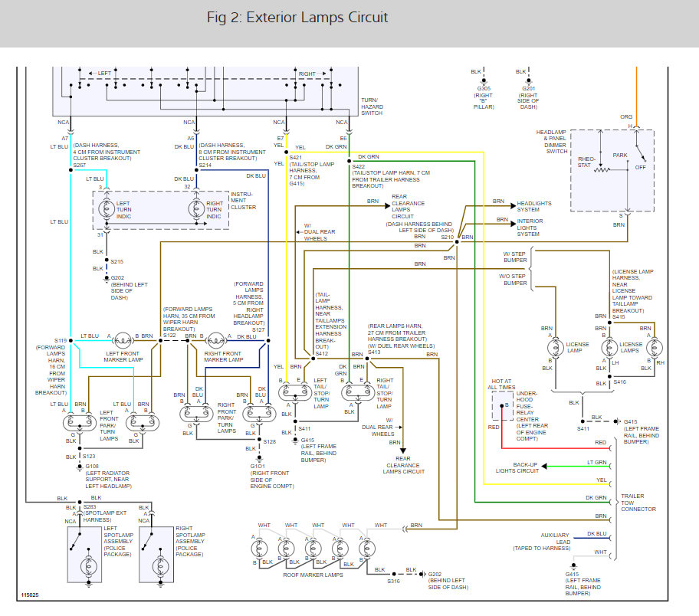Viewport: 699px width, 616px height.
Task: Click the splice label 'S119'
Action: 61,340
